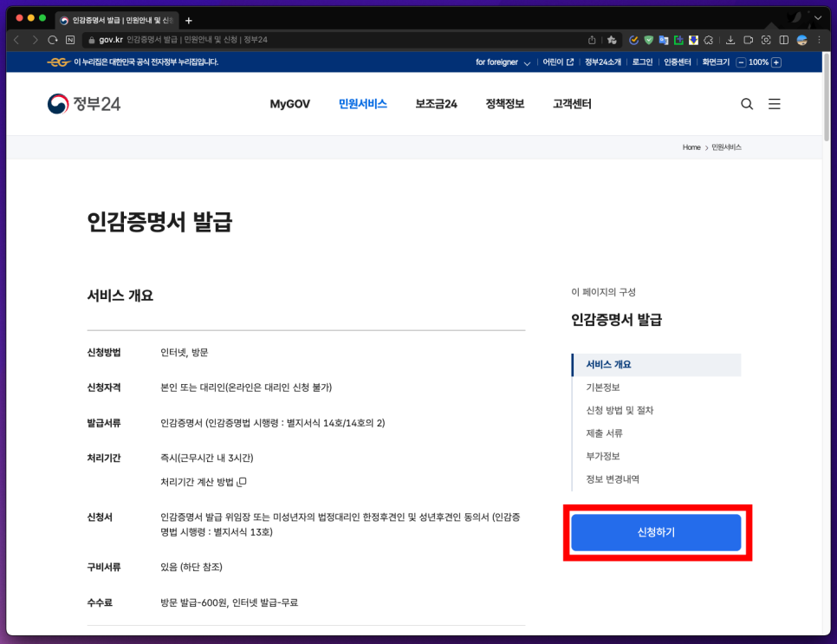Share this page via the share icon
This screenshot has height=644, width=837.
coord(592,40)
